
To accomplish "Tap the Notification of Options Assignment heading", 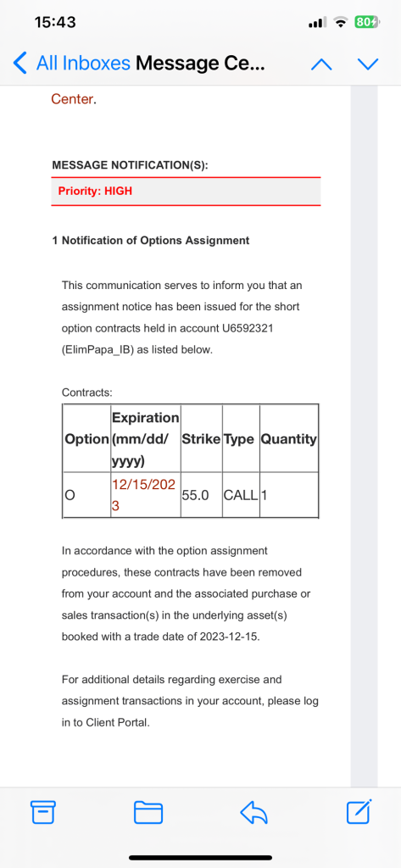I will pyautogui.click(x=151, y=240).
